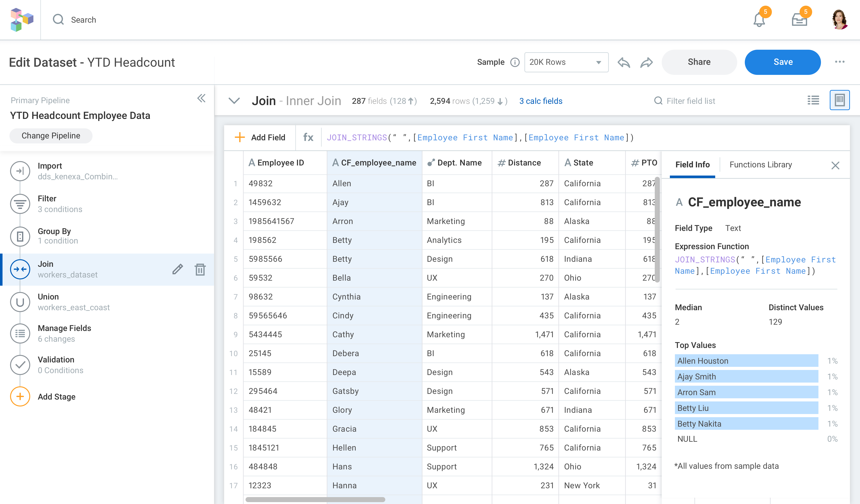Viewport: 860px width, 504px height.
Task: Select the Field Info tab
Action: (x=693, y=165)
